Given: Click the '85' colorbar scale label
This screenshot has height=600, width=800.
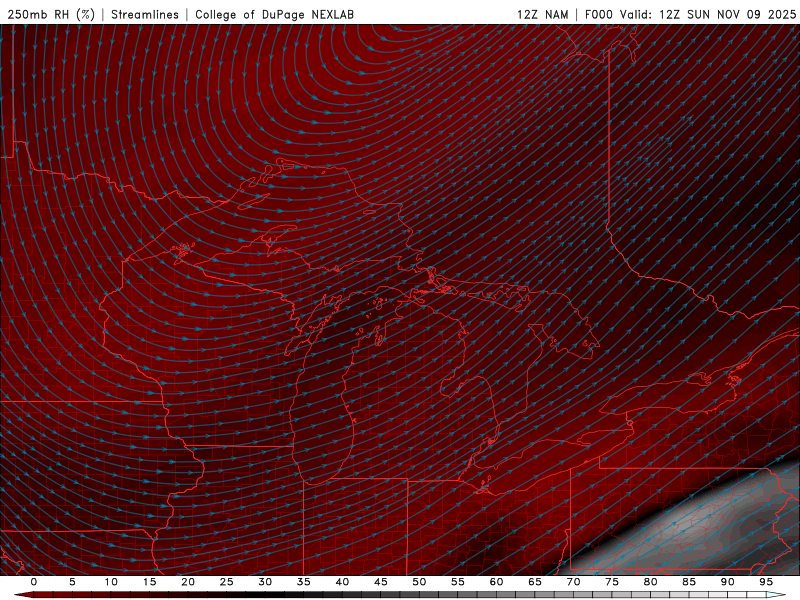Looking at the screenshot, I should [689, 582].
